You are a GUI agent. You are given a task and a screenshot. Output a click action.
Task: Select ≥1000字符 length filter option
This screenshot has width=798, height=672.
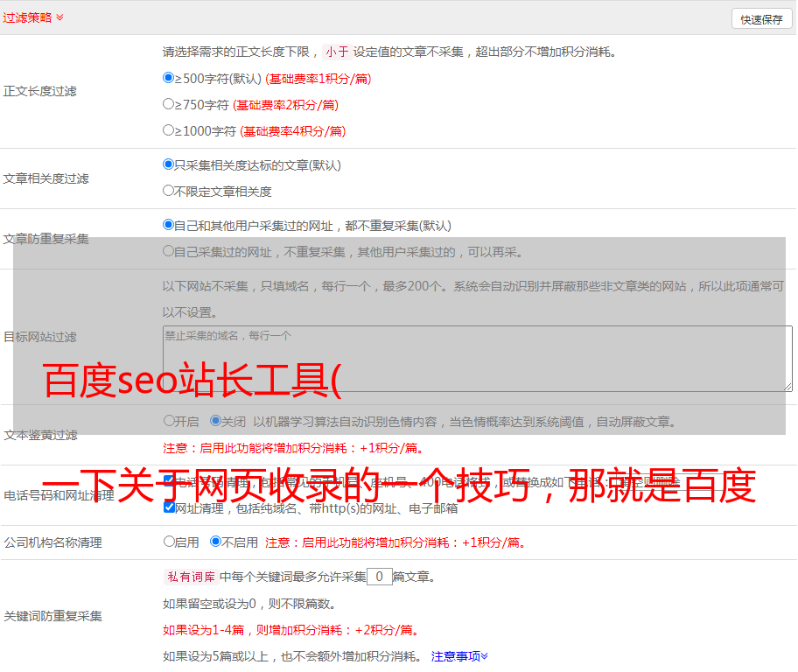[169, 130]
